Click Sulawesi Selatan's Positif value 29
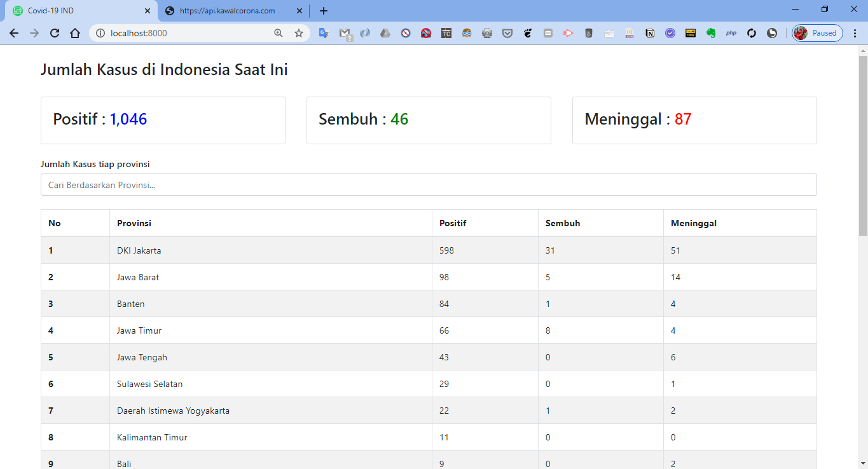Viewport: 868px width, 469px height. click(444, 384)
